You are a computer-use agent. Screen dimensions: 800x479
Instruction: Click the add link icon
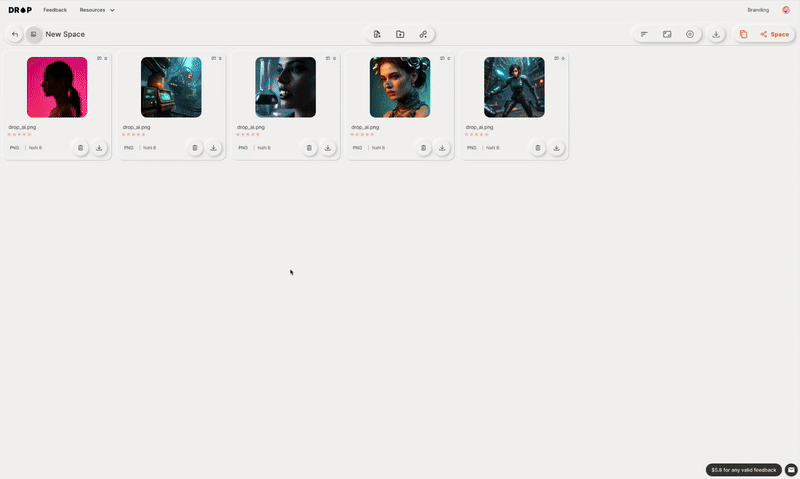423,34
